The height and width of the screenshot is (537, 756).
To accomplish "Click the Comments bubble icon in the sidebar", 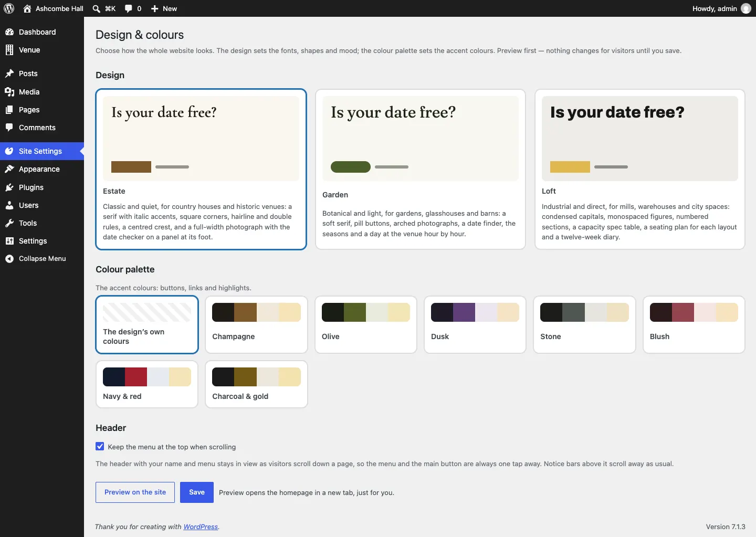I will coord(9,128).
